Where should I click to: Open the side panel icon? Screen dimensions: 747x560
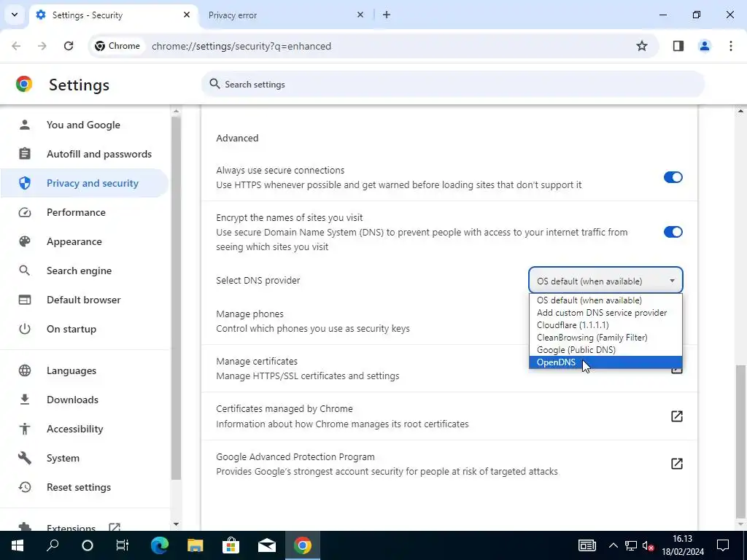(x=678, y=46)
